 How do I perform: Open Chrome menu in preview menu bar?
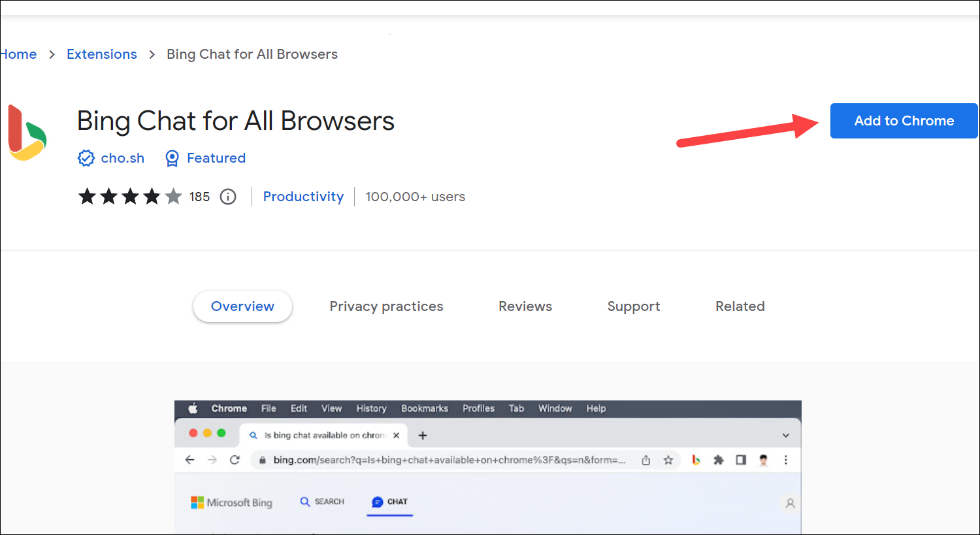click(229, 408)
